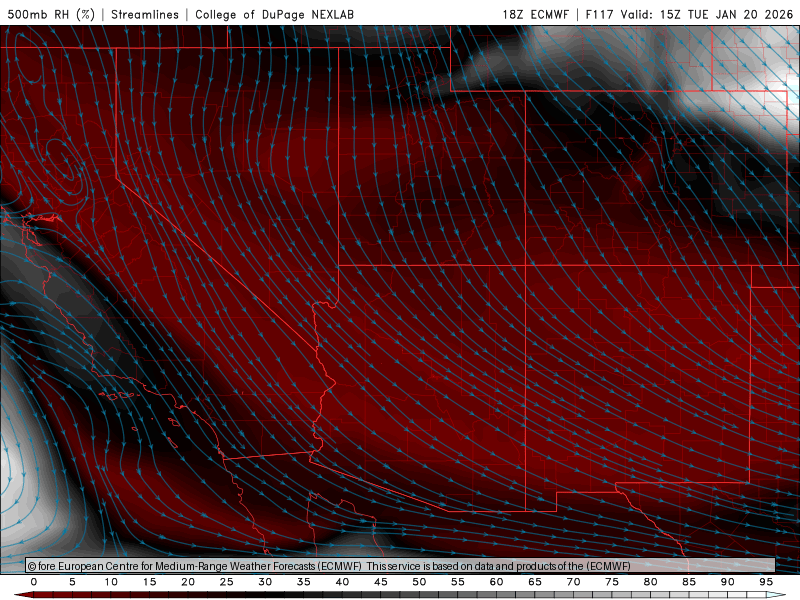Select the '10' colorbar tick label
This screenshot has width=800, height=600.
click(x=111, y=582)
